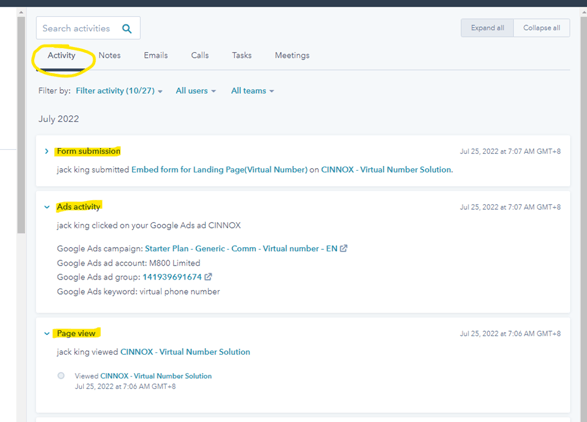Expand the Form submission entry chevron

[46, 151]
